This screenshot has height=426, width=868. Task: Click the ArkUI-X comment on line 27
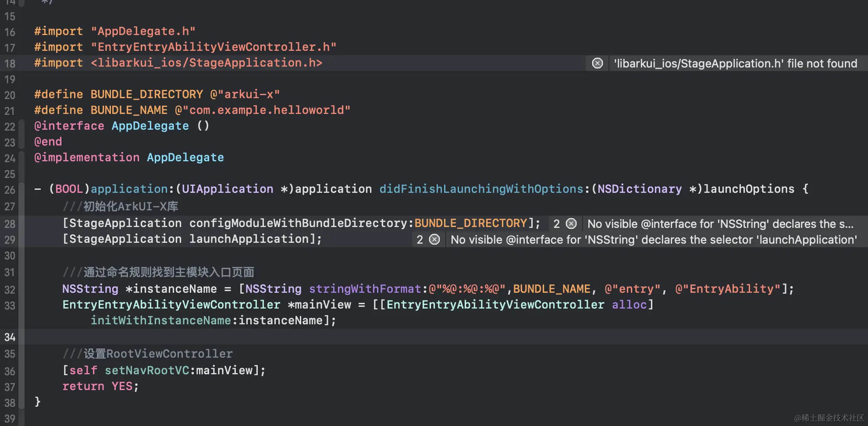pyautogui.click(x=120, y=206)
